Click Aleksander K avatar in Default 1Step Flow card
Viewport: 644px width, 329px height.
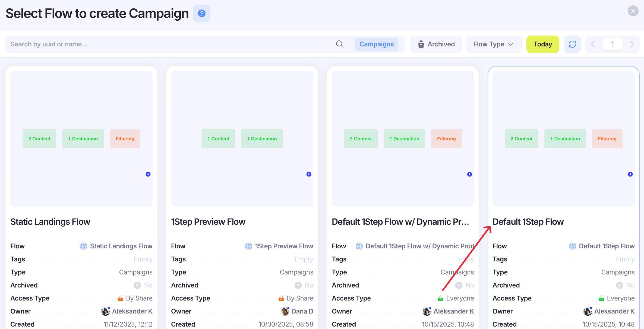coord(588,311)
